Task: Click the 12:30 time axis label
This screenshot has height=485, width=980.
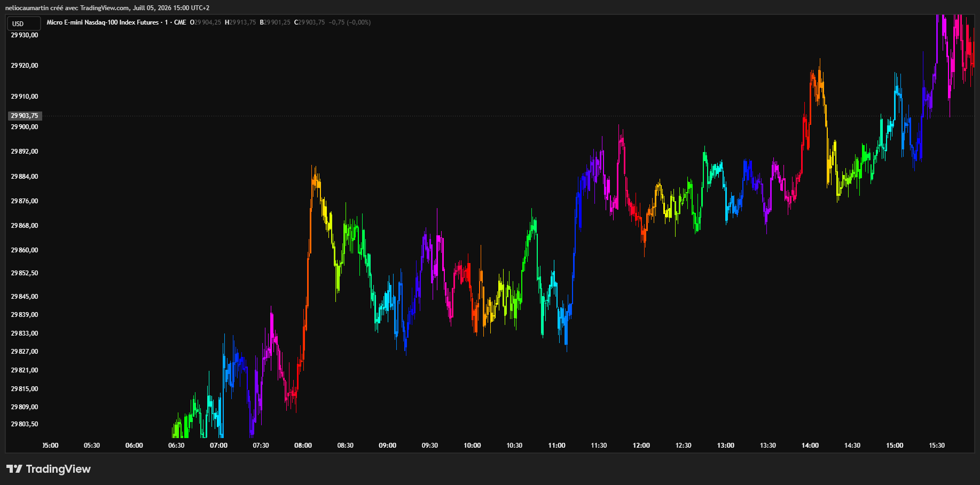Action: click(683, 446)
